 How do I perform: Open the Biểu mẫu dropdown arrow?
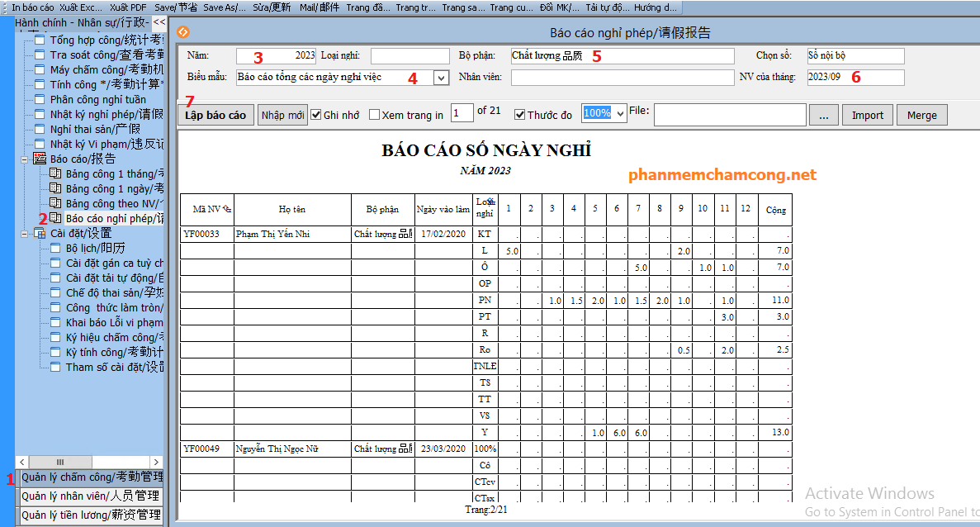coord(441,78)
